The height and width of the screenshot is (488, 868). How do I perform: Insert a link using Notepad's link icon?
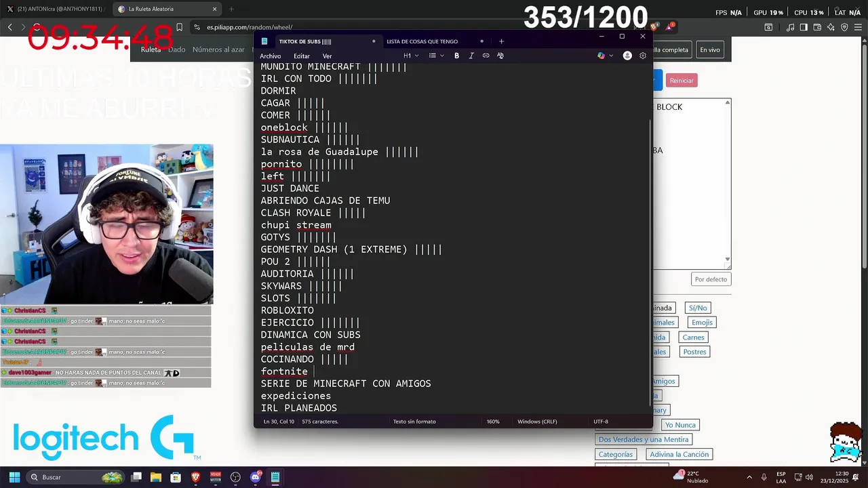pos(486,56)
